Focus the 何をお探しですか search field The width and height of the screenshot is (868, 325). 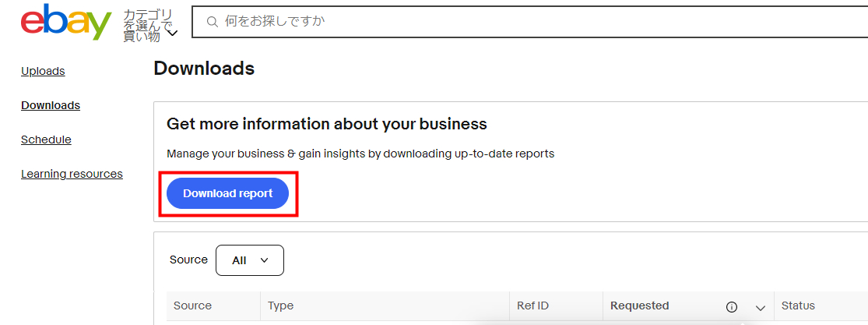[x=530, y=22]
